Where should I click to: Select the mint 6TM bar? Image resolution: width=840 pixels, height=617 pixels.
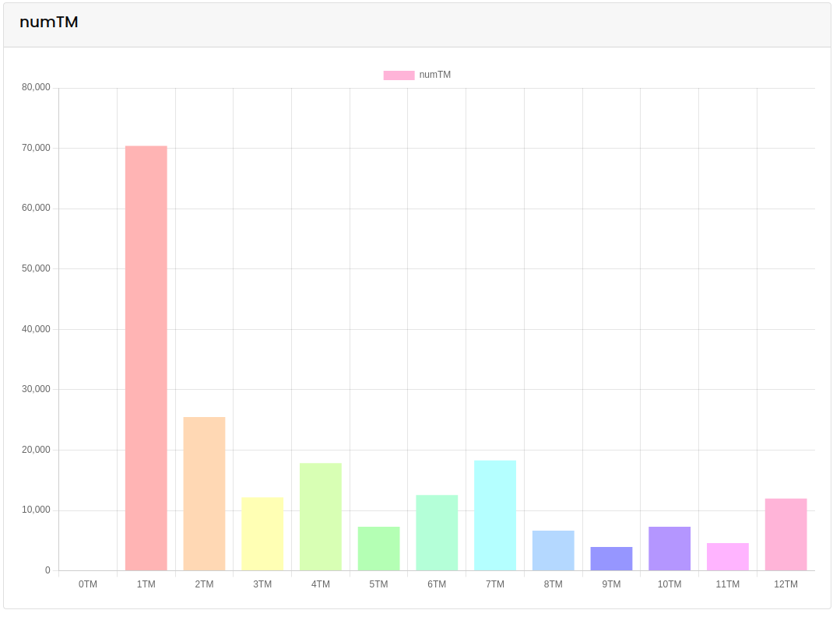point(437,532)
